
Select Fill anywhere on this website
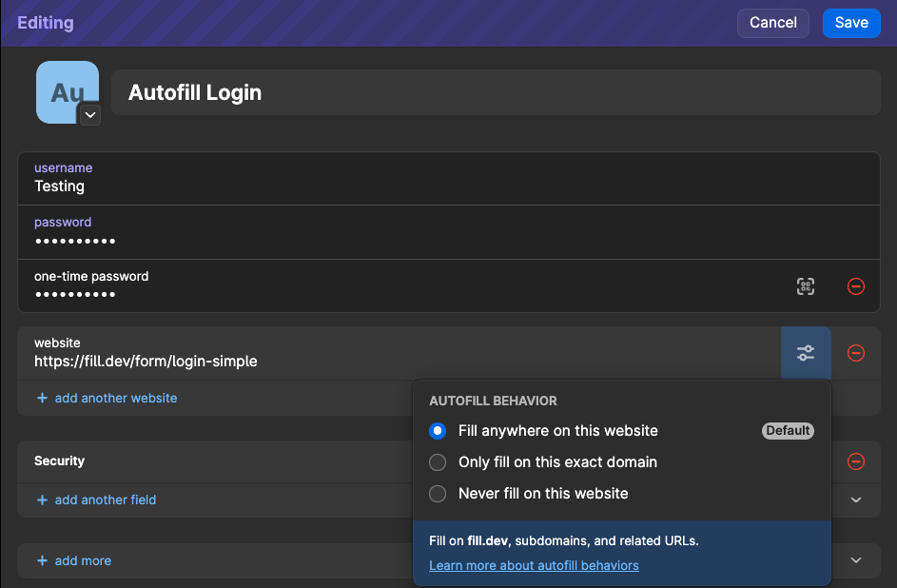click(438, 431)
